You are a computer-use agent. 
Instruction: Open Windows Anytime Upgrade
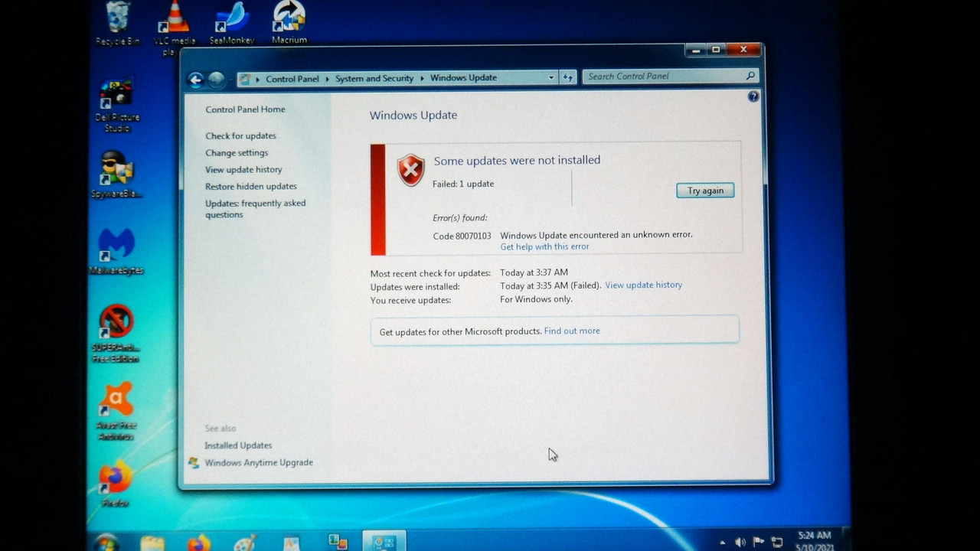(259, 462)
